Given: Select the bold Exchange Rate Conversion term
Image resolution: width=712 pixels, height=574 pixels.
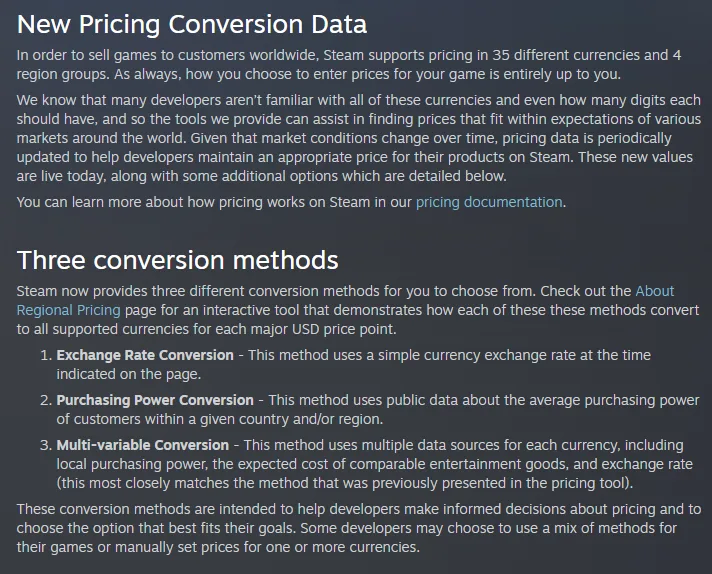Looking at the screenshot, I should coord(145,355).
